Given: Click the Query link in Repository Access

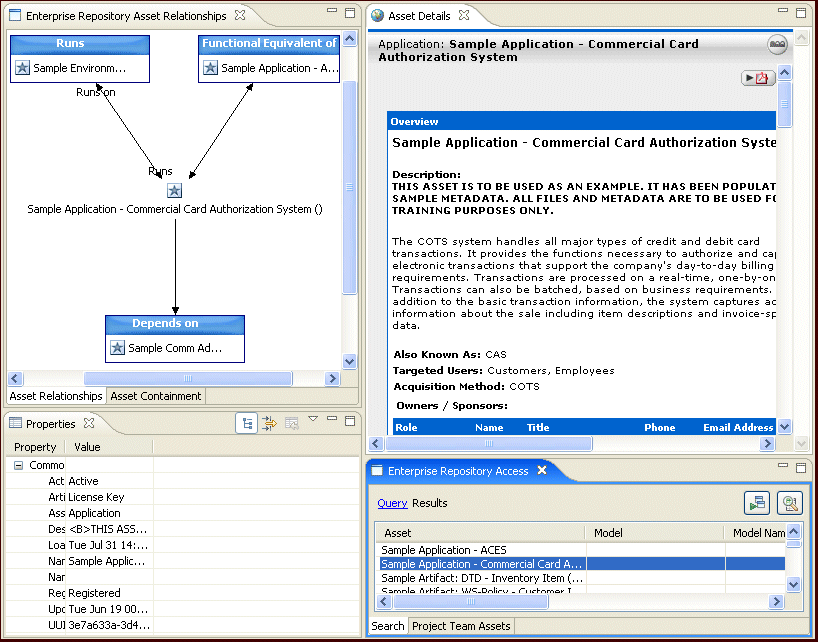Looking at the screenshot, I should [390, 502].
